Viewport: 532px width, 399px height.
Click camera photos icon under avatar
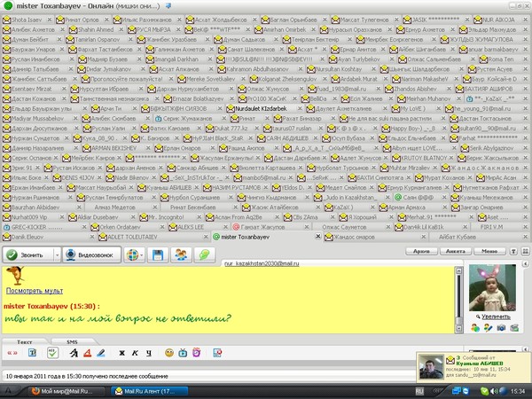tap(501, 328)
